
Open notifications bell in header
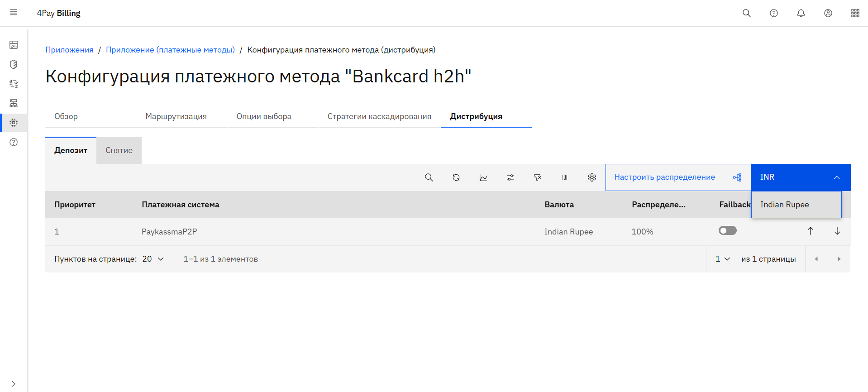tap(801, 13)
